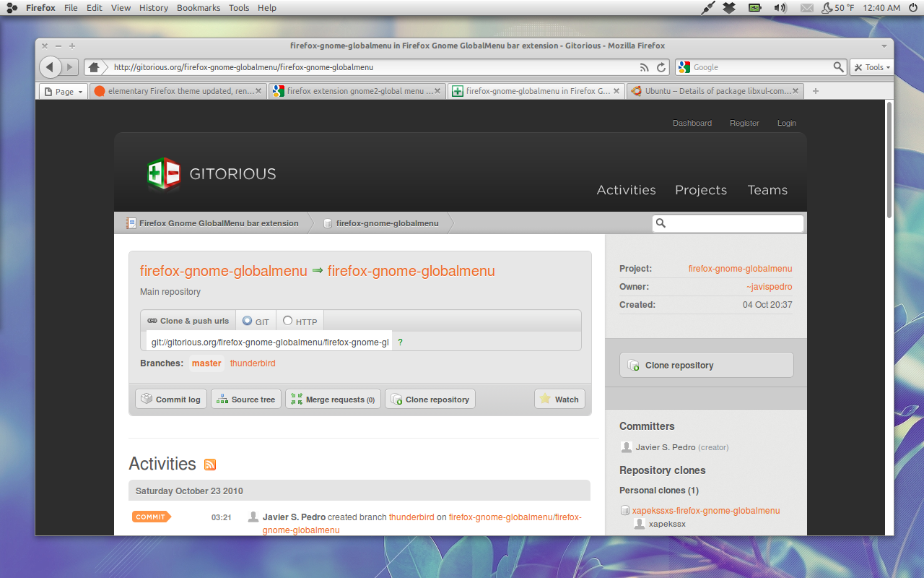Open the Tools menu in the menu bar
Image resolution: width=924 pixels, height=578 pixels.
click(239, 8)
